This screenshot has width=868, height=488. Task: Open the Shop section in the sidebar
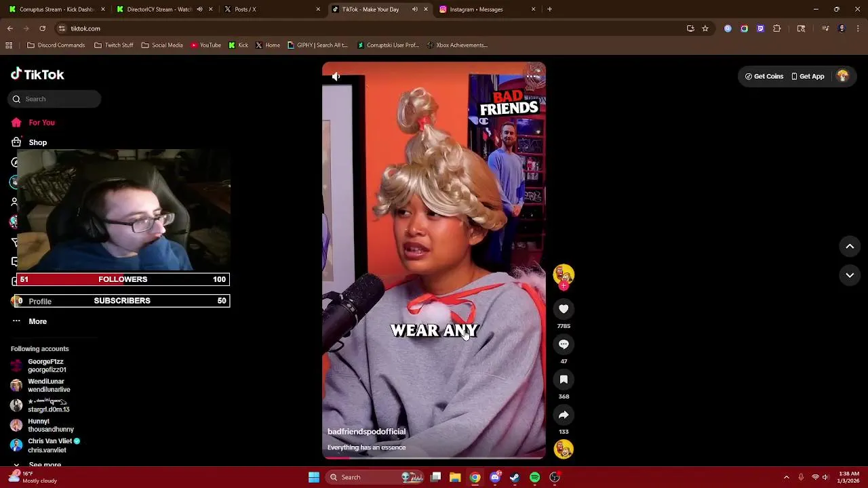coord(29,142)
